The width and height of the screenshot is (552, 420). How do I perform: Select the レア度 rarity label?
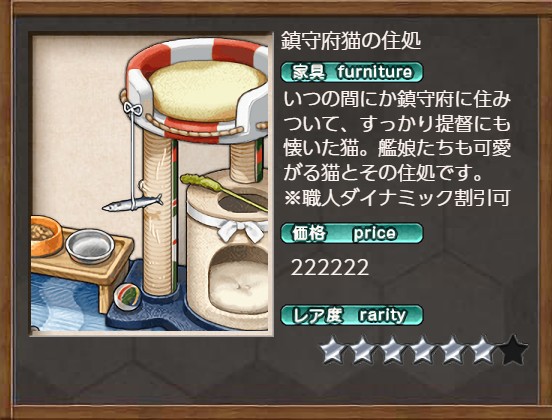coord(352,315)
